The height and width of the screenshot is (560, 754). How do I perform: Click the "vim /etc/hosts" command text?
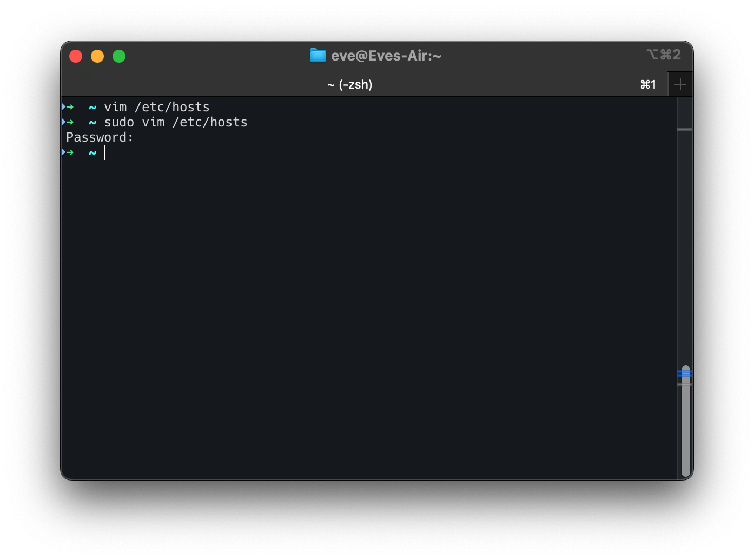pos(157,106)
